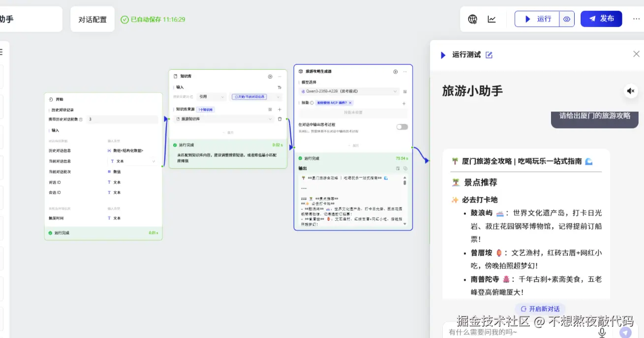Click the 会话 ID row label

pos(55,192)
